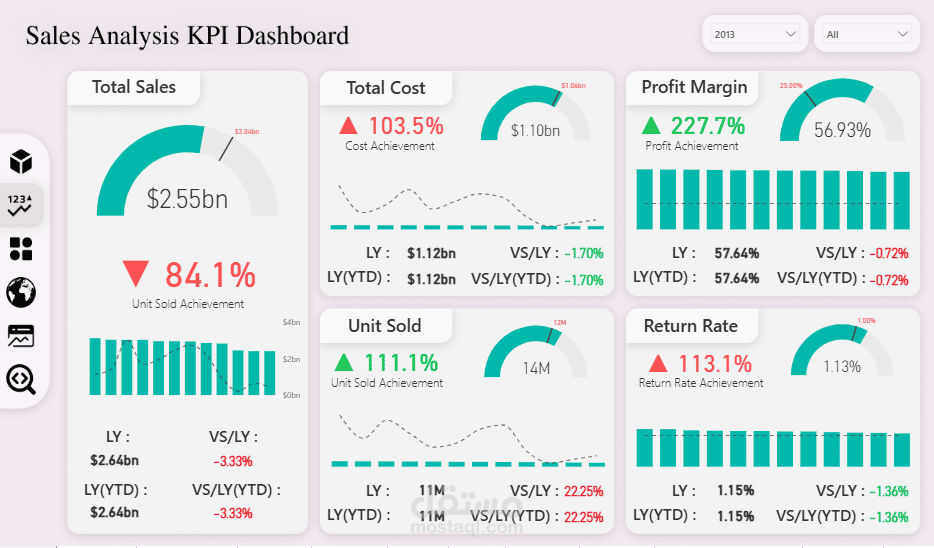The height and width of the screenshot is (548, 934).
Task: Click Profit Margin VS/LY value -0.72%
Action: 889,254
